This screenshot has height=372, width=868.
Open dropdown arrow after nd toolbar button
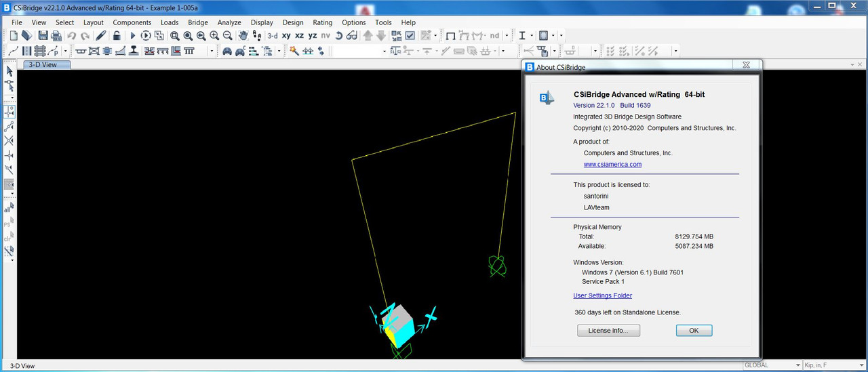tap(505, 35)
